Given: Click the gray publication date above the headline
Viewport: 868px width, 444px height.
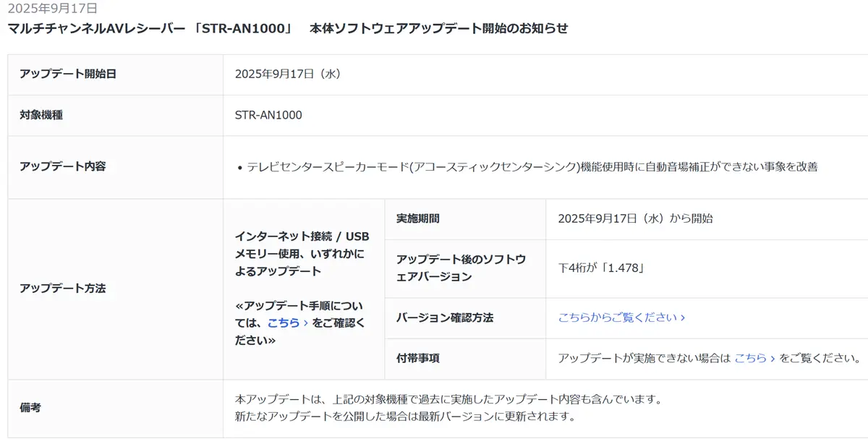Looking at the screenshot, I should click(52, 9).
